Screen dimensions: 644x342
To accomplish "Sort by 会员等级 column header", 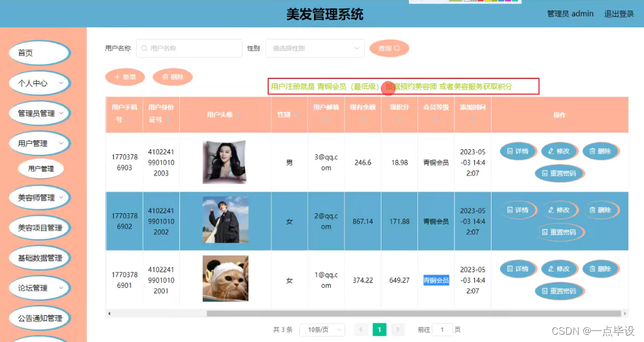I will pyautogui.click(x=436, y=114).
